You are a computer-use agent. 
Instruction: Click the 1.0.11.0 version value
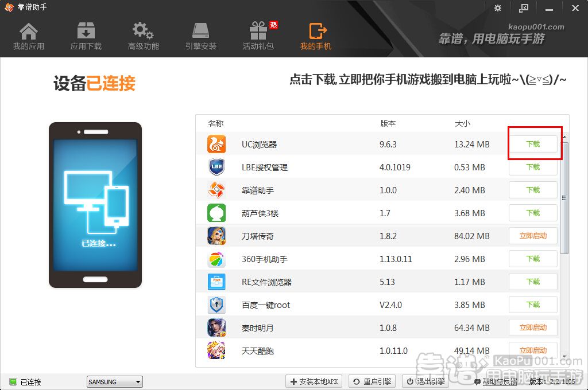tap(393, 350)
